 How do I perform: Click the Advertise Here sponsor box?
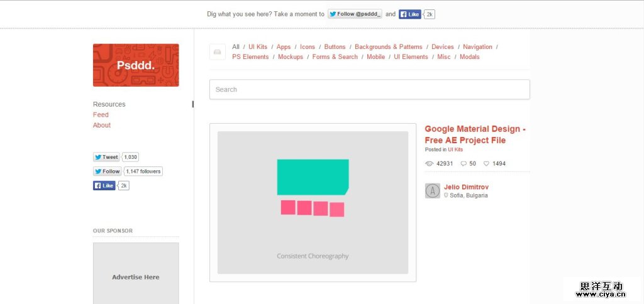pos(136,273)
